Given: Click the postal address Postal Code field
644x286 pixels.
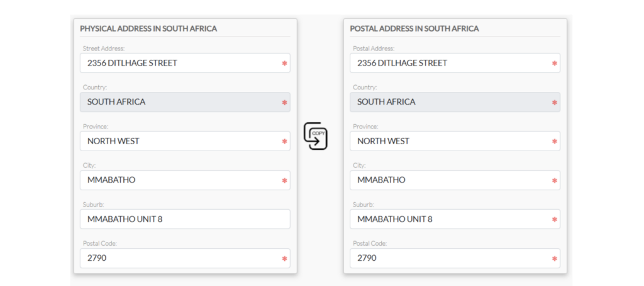Looking at the screenshot, I should pos(455,258).
